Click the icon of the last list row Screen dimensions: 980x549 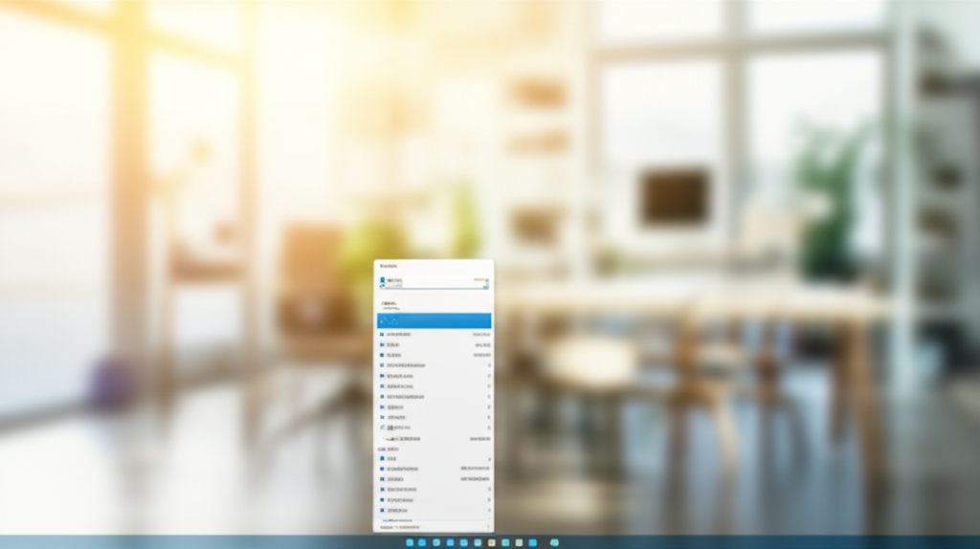(x=383, y=511)
